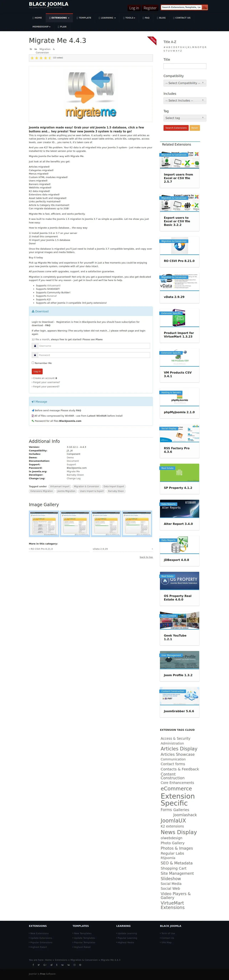229x980 pixels.
Task: Open OS Property Real Estate thumbnail
Action: (x=180, y=581)
